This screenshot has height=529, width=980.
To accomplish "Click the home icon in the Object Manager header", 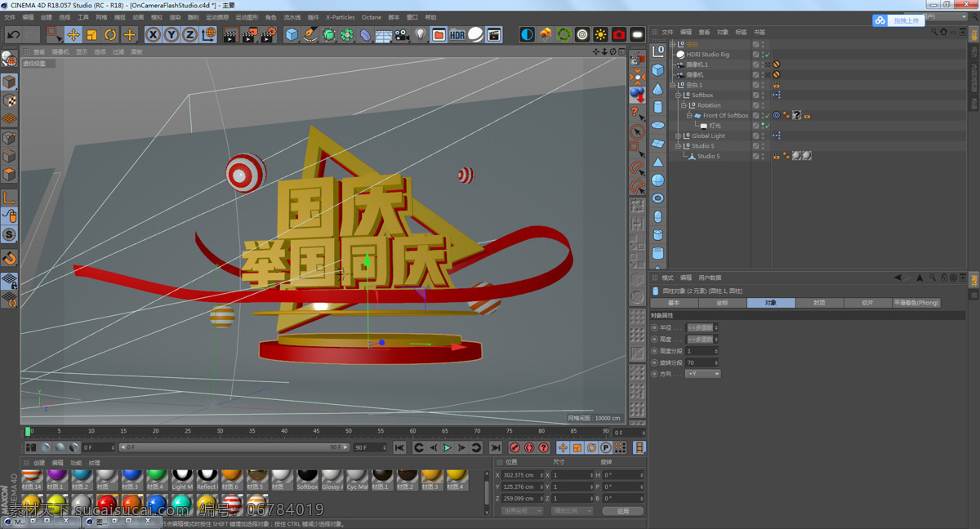I will 943,32.
